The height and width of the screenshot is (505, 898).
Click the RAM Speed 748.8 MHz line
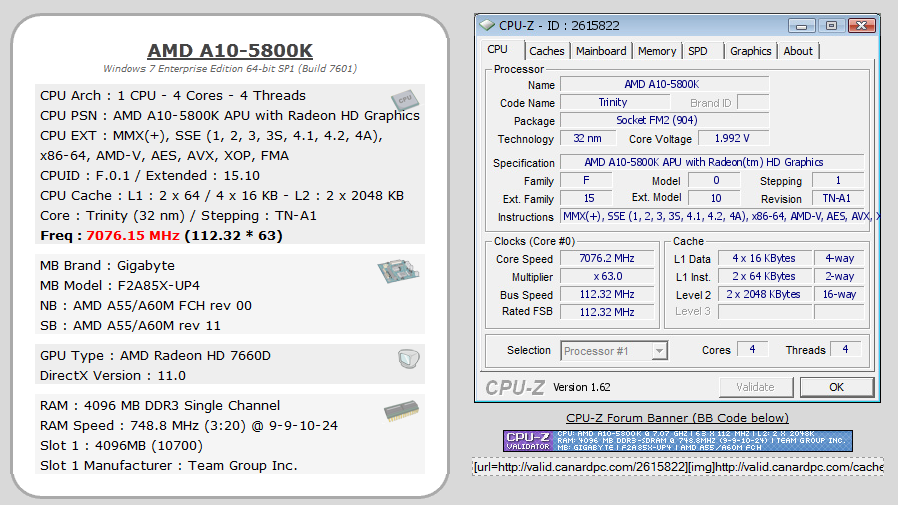(189, 426)
